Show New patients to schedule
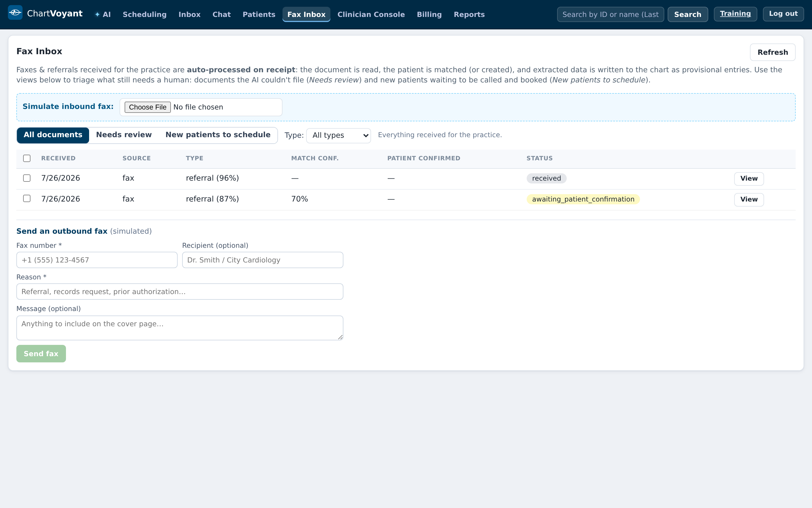Image resolution: width=812 pixels, height=508 pixels. click(x=218, y=135)
